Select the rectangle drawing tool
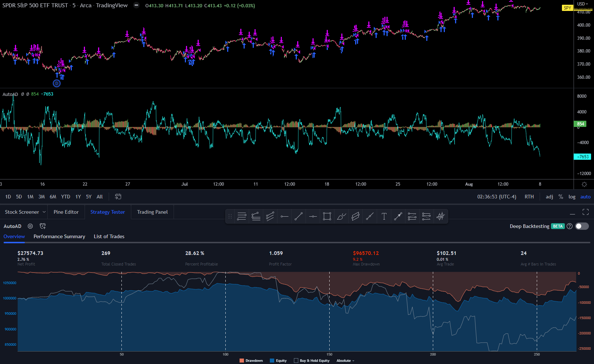Viewport: 594px width, 364px height. tap(327, 217)
